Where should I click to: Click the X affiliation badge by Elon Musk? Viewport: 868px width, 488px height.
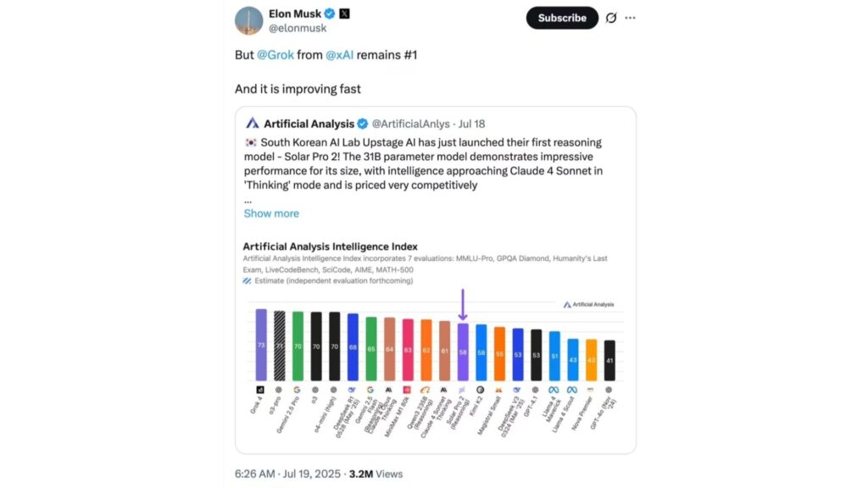[344, 14]
